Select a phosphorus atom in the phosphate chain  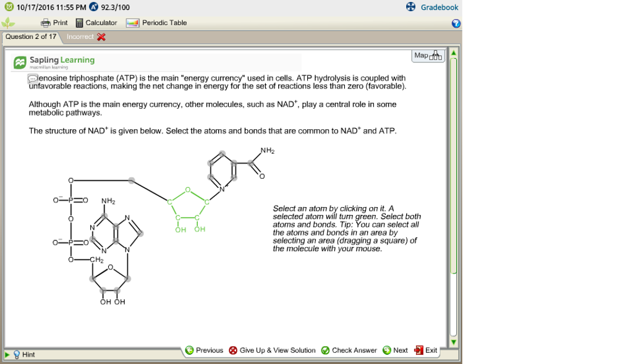[x=70, y=199]
